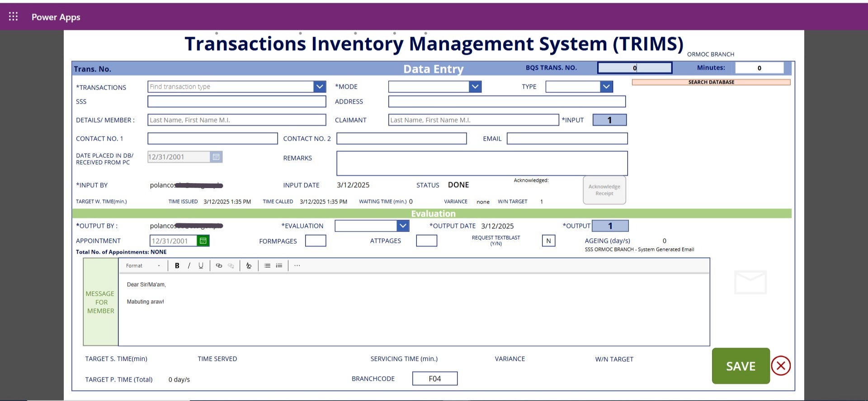The width and height of the screenshot is (868, 401).
Task: Click inside the Remarks text box
Action: [482, 163]
